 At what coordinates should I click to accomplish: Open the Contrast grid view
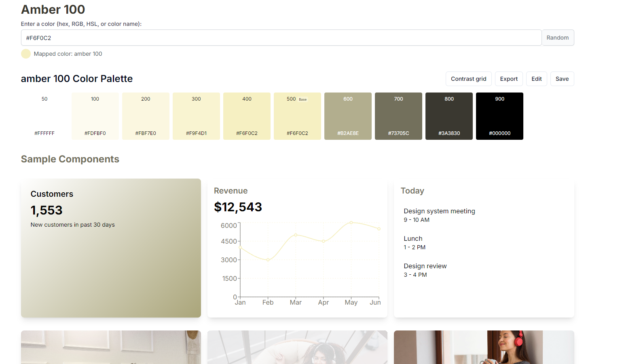[x=468, y=79]
